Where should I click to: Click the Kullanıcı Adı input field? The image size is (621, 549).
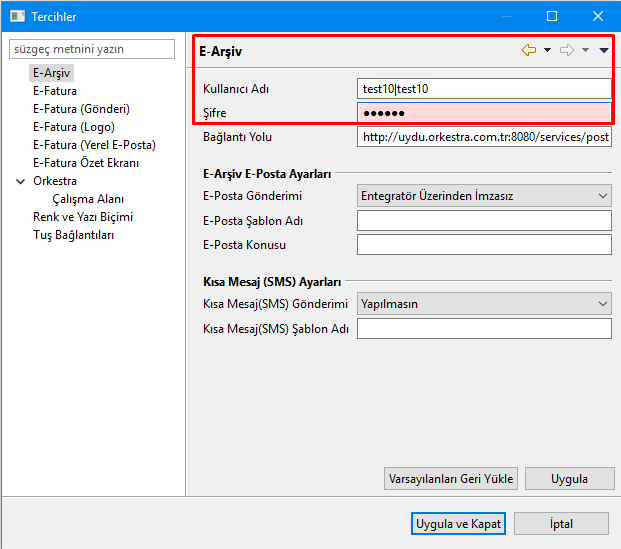click(x=484, y=89)
